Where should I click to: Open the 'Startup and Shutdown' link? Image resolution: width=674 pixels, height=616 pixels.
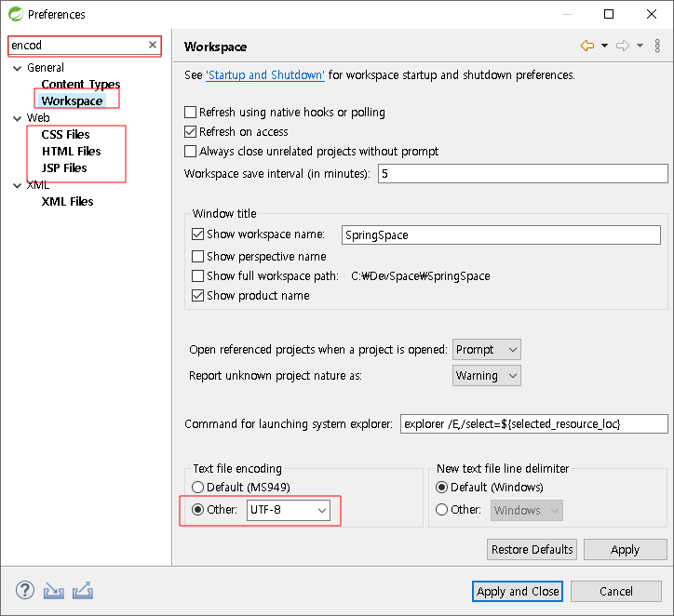click(265, 75)
